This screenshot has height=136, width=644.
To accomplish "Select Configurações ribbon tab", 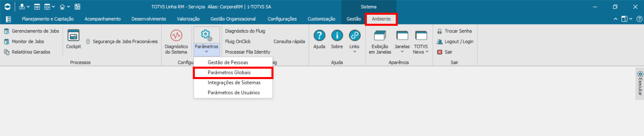I will [282, 19].
